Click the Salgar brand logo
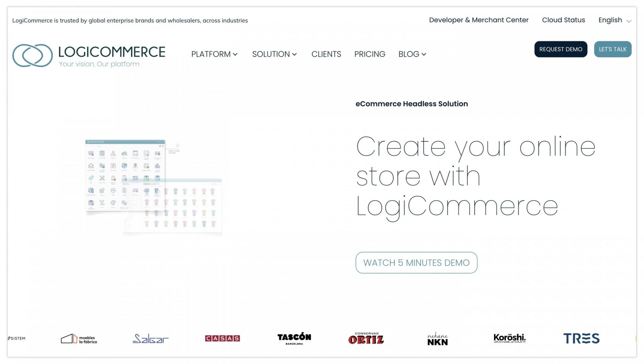 [x=150, y=339]
